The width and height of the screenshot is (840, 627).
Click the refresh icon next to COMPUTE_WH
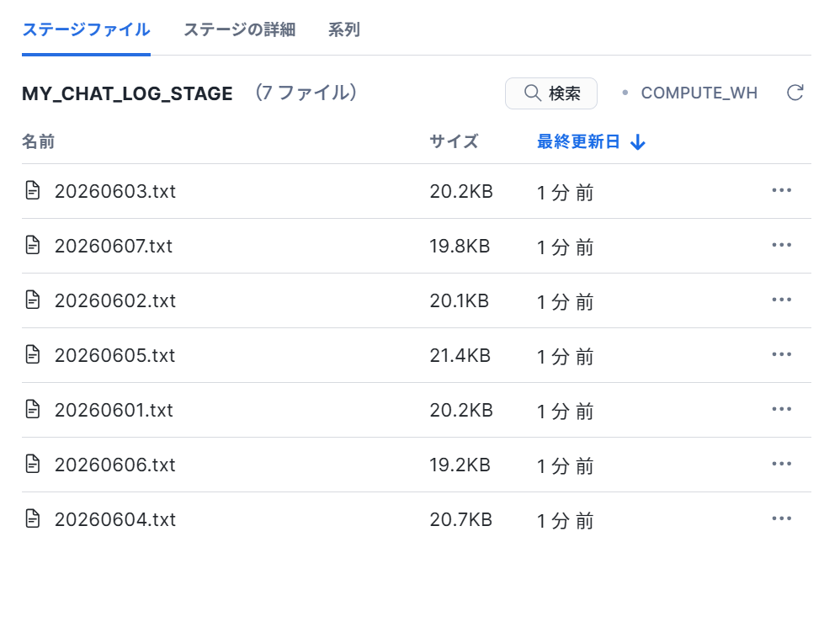[x=795, y=93]
